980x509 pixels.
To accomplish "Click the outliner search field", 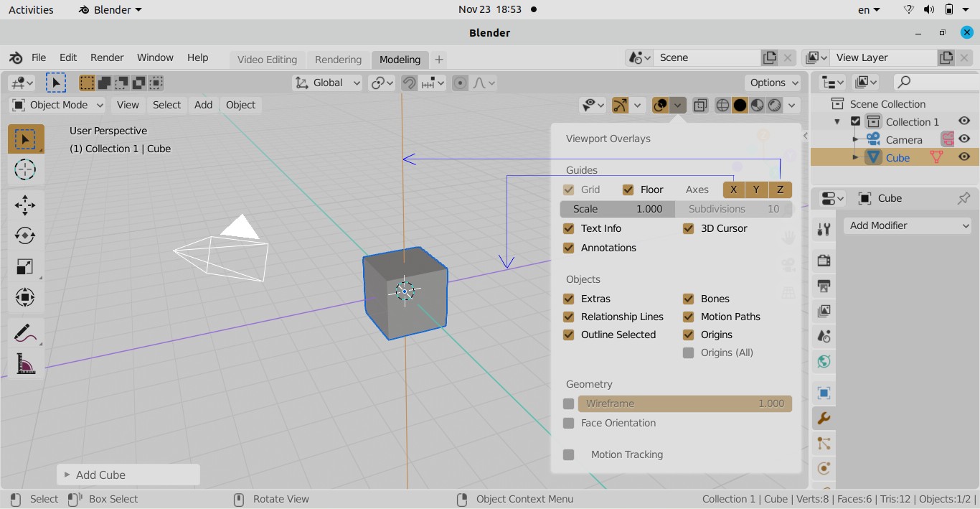I will 936,83.
